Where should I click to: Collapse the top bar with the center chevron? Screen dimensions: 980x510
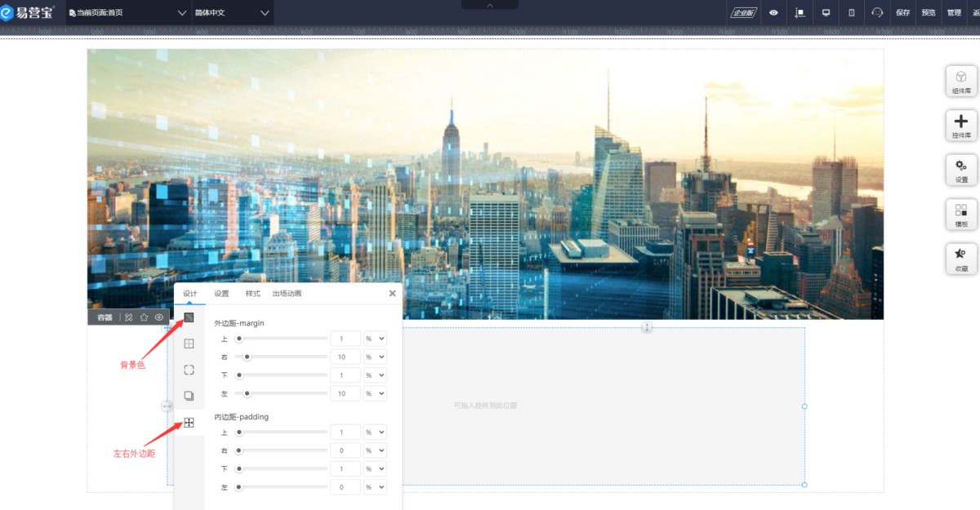(x=490, y=4)
